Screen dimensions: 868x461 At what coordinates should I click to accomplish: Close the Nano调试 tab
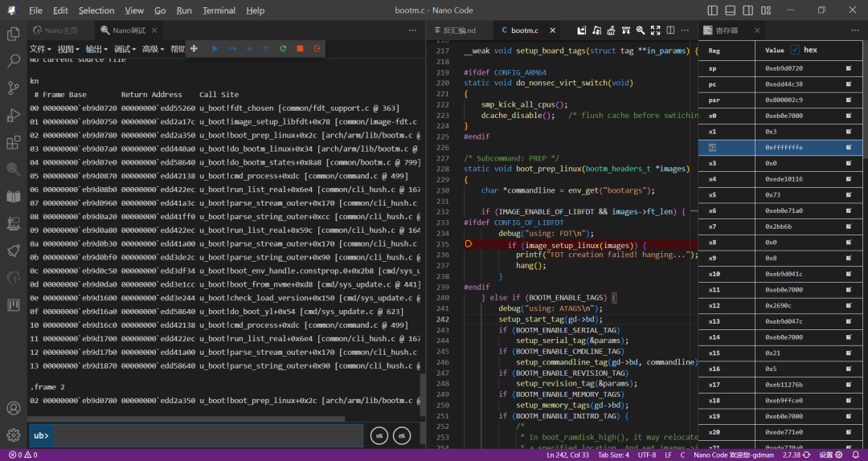click(154, 31)
